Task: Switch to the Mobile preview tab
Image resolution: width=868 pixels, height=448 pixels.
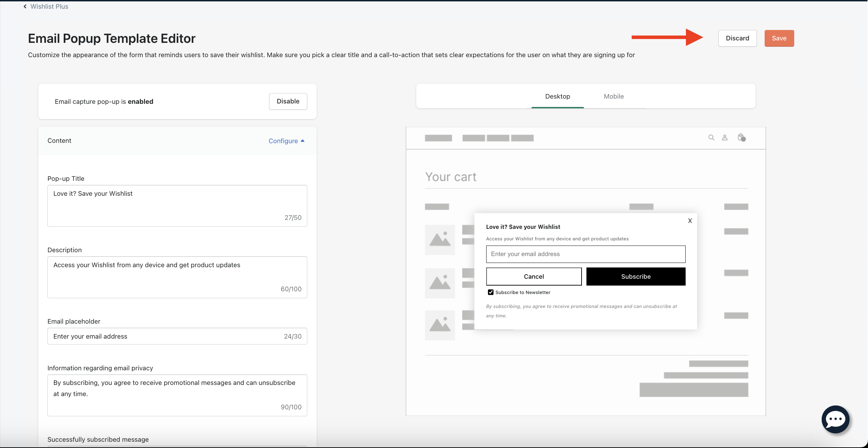Action: [614, 96]
